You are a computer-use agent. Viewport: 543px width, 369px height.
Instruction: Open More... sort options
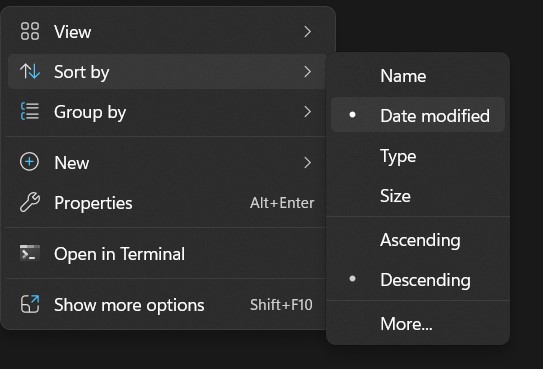click(418, 324)
